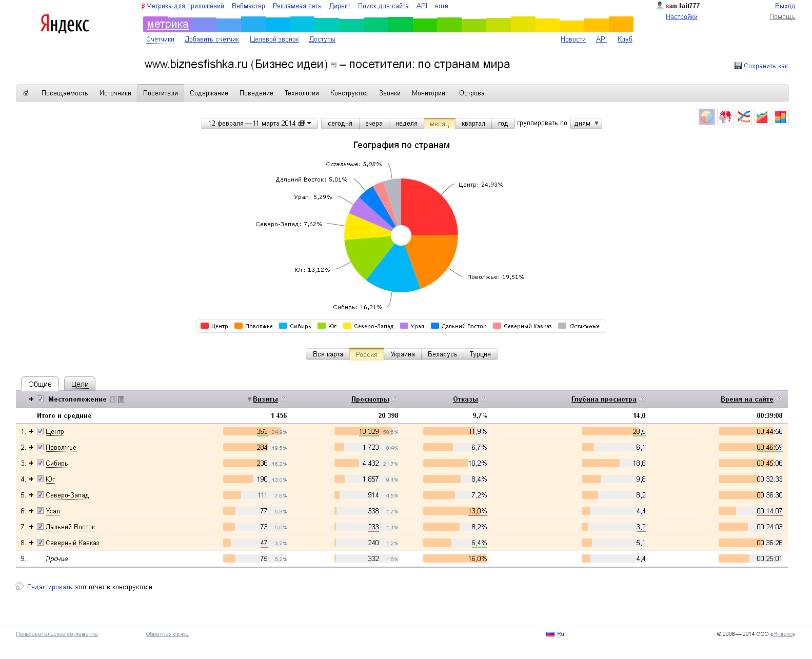
Task: Switch to stacked area chart view
Action: pyautogui.click(x=762, y=117)
